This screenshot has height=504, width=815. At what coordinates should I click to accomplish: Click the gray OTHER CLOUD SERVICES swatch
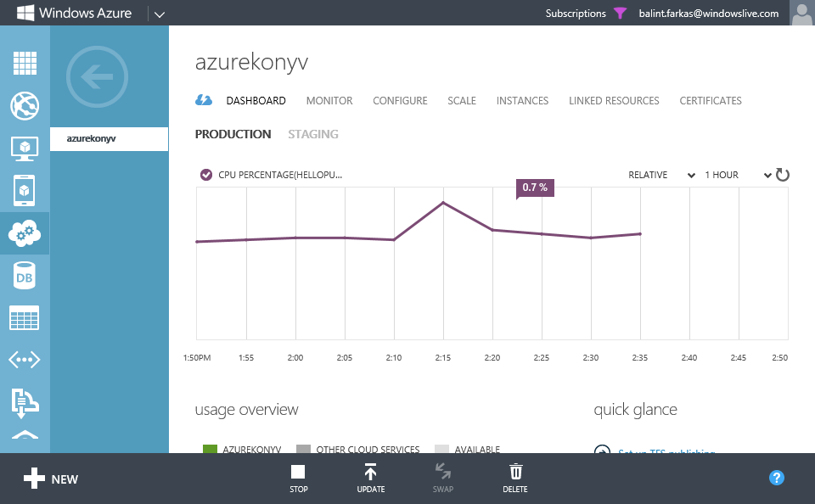click(303, 449)
